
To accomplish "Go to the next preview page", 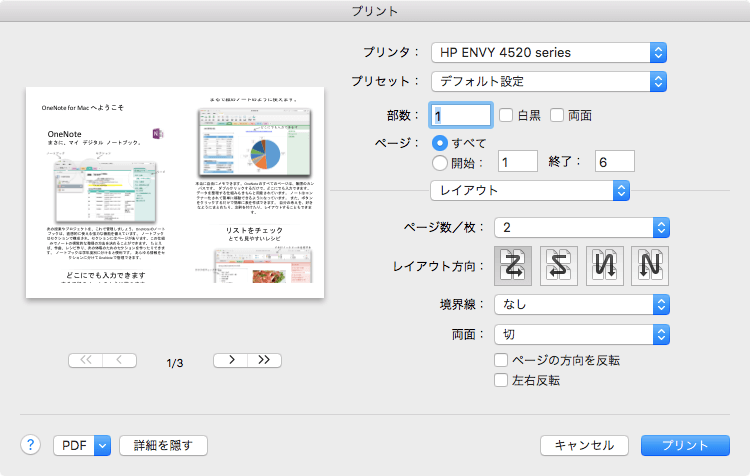I will [x=231, y=360].
